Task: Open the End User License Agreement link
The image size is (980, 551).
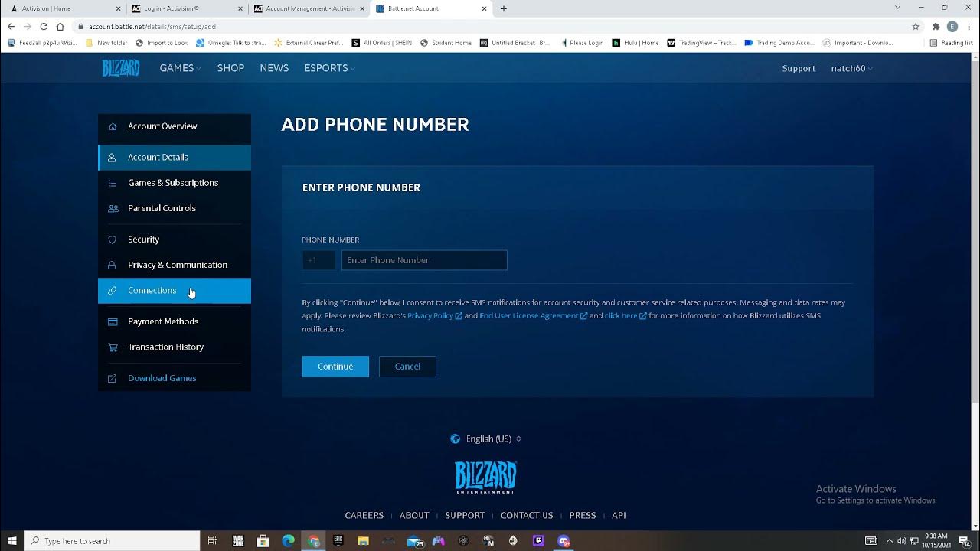Action: tap(533, 315)
